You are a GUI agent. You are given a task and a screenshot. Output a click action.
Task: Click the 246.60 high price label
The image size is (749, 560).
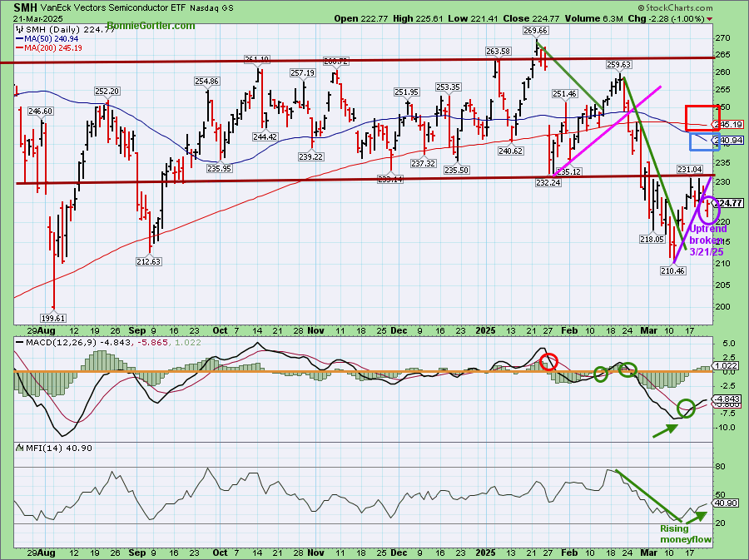click(x=41, y=111)
